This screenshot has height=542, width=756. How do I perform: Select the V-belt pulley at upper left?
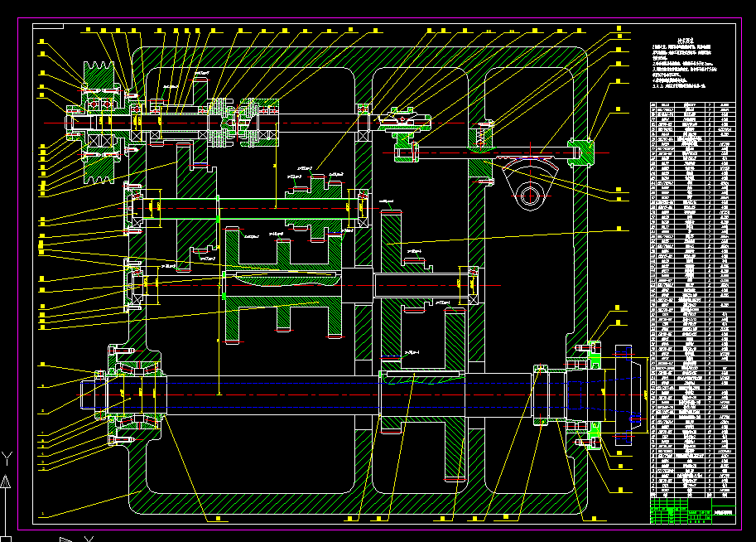(99, 122)
